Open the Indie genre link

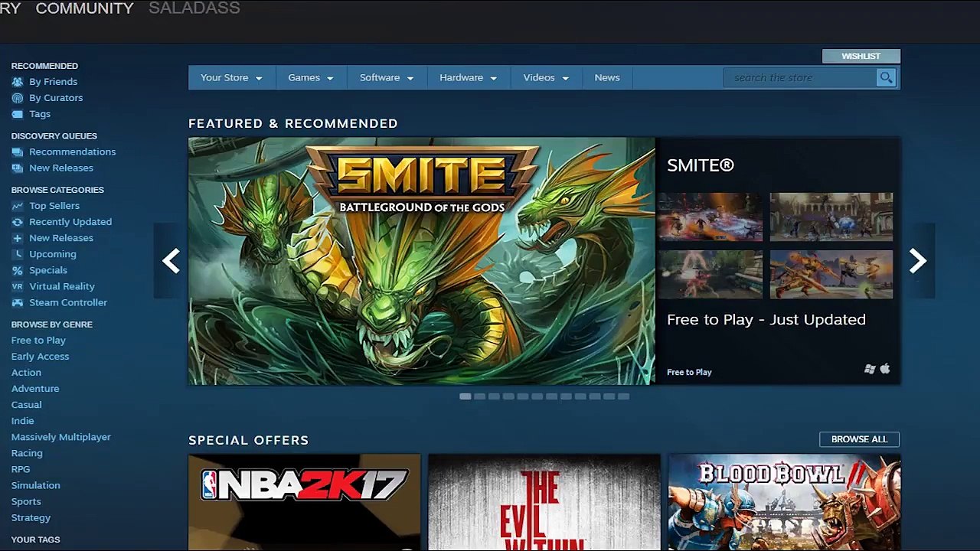tap(22, 421)
